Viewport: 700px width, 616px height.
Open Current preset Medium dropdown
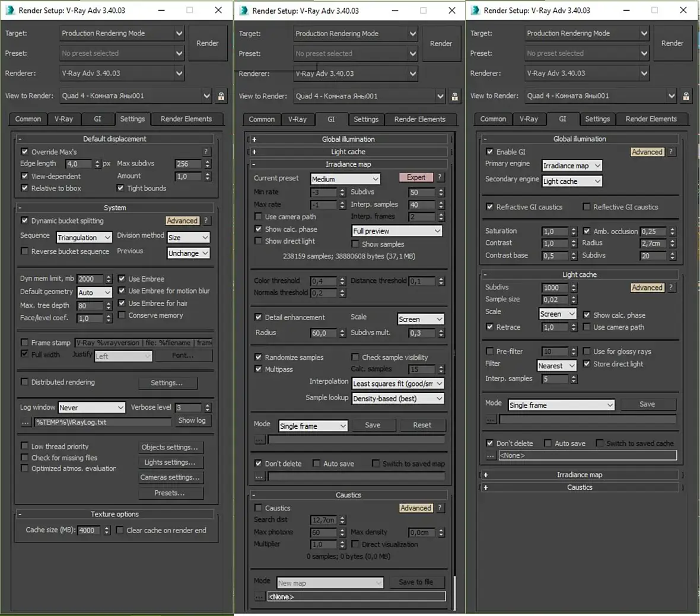tap(345, 179)
